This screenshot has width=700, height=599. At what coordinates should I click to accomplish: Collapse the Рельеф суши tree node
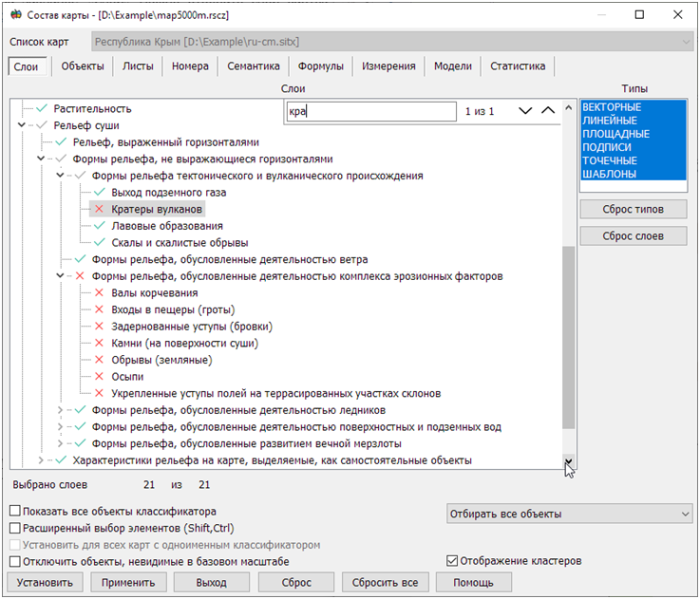click(22, 125)
